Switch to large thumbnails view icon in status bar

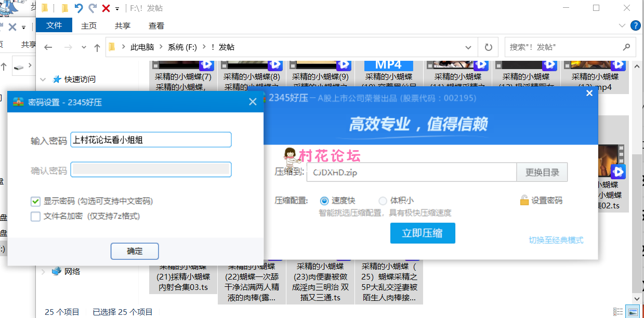(x=633, y=312)
